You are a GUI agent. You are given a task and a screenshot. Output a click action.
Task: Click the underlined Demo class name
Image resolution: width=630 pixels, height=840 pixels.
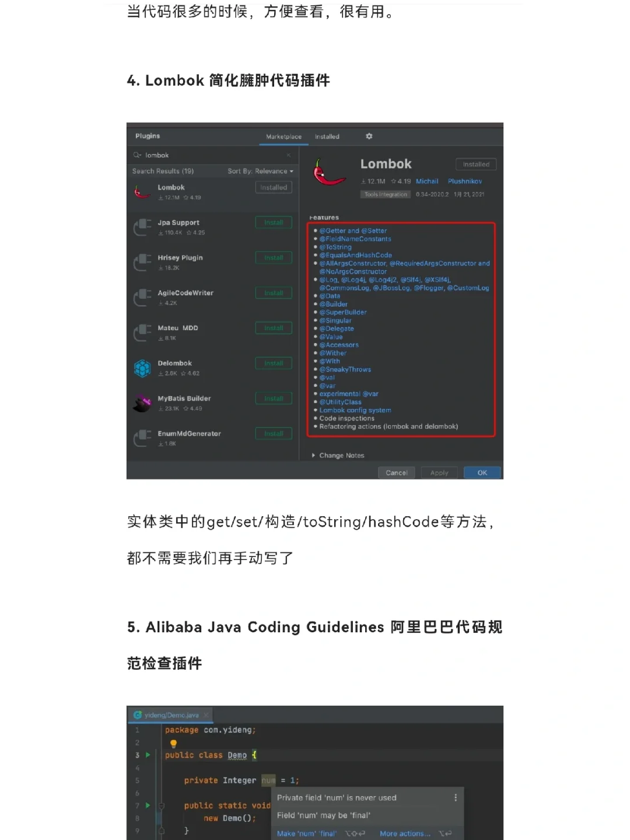(x=237, y=755)
